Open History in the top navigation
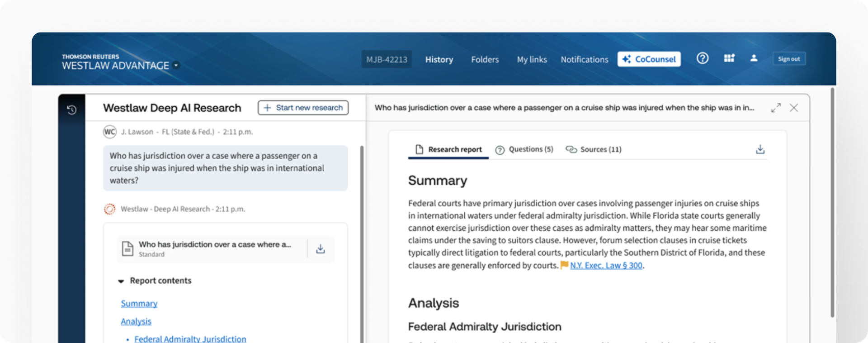The height and width of the screenshot is (343, 868). coord(439,59)
